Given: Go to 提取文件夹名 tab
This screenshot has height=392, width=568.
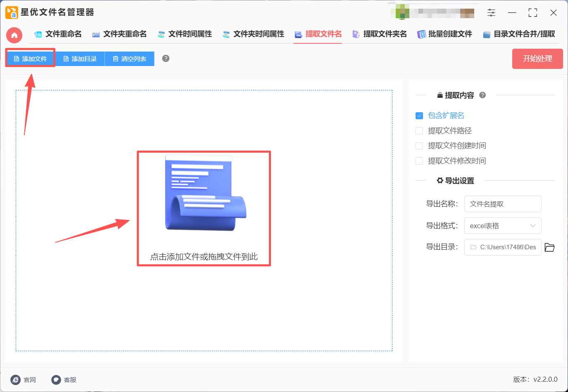Looking at the screenshot, I should tap(379, 34).
